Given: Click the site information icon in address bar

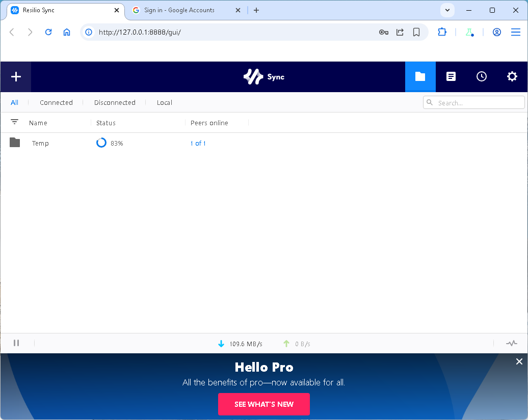Looking at the screenshot, I should (x=89, y=32).
